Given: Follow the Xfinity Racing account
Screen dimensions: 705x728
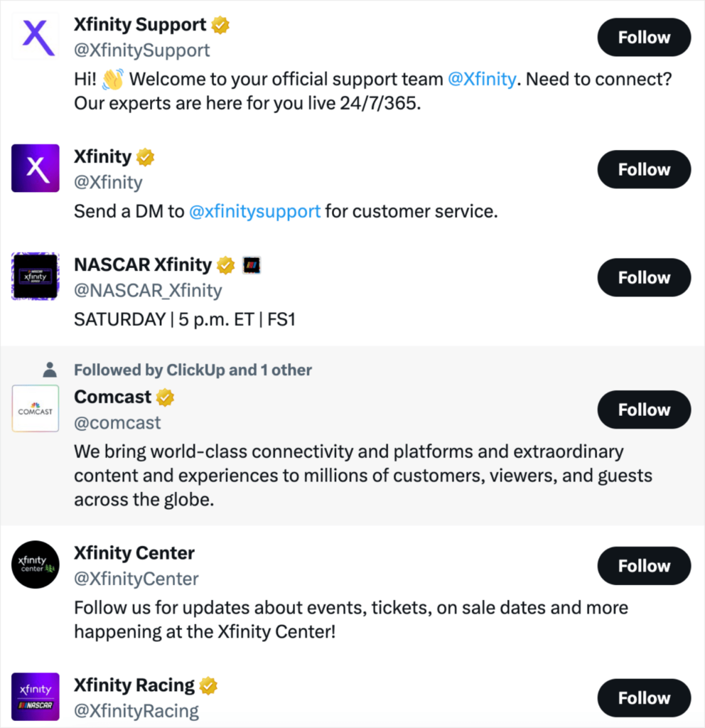Looking at the screenshot, I should 644,699.
